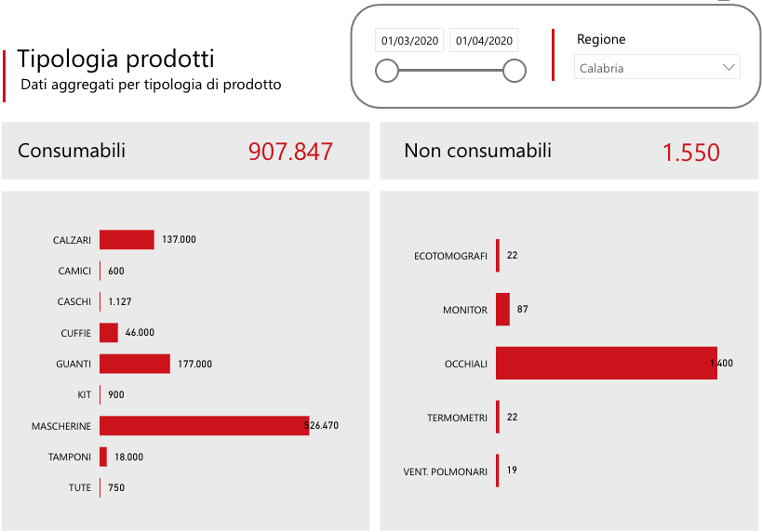Screen dimensions: 762x532
Task: Click the TAMPONI bar
Action: point(103,457)
